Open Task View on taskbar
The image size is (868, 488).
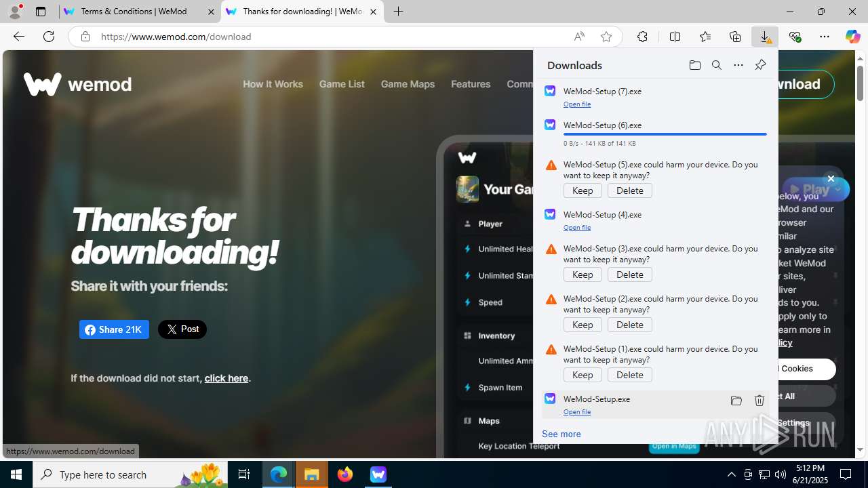pyautogui.click(x=244, y=474)
